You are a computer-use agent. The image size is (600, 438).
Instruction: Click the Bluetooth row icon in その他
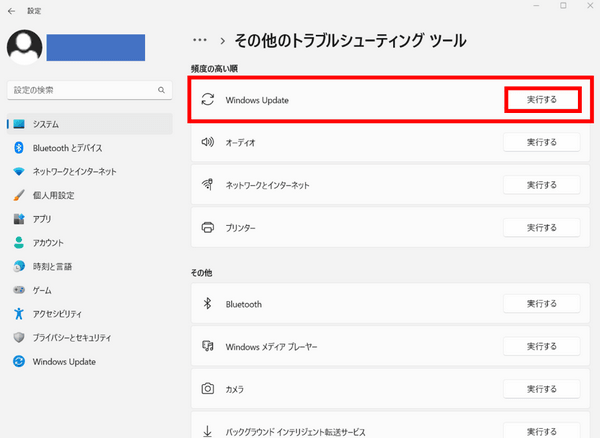point(207,304)
